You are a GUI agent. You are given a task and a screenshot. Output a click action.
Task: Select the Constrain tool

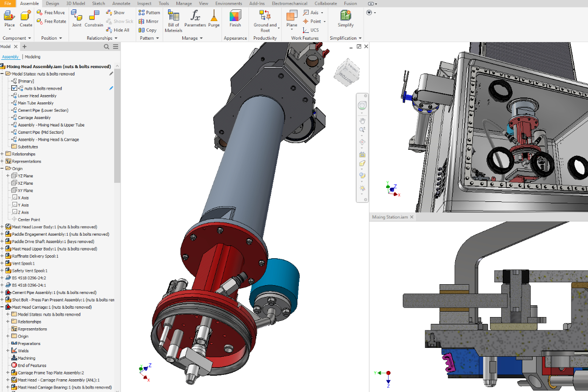94,17
